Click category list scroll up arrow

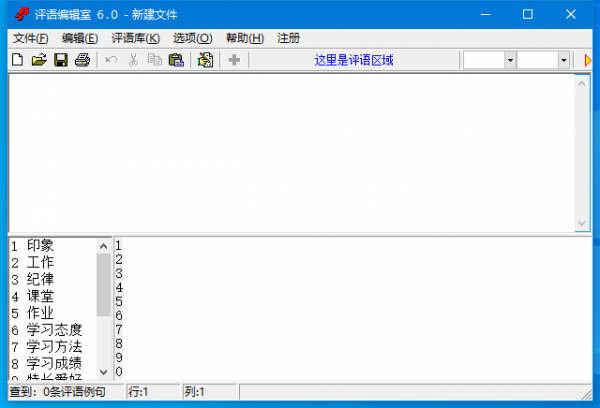click(x=103, y=246)
